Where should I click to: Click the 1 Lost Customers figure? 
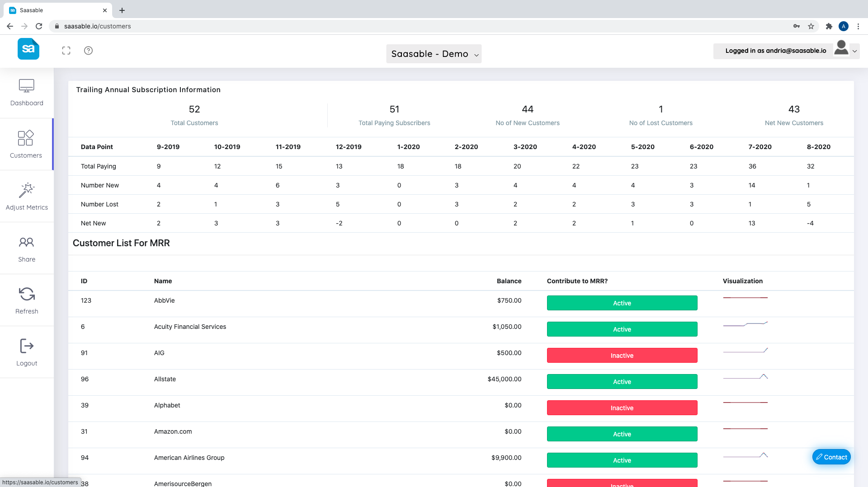pyautogui.click(x=661, y=109)
